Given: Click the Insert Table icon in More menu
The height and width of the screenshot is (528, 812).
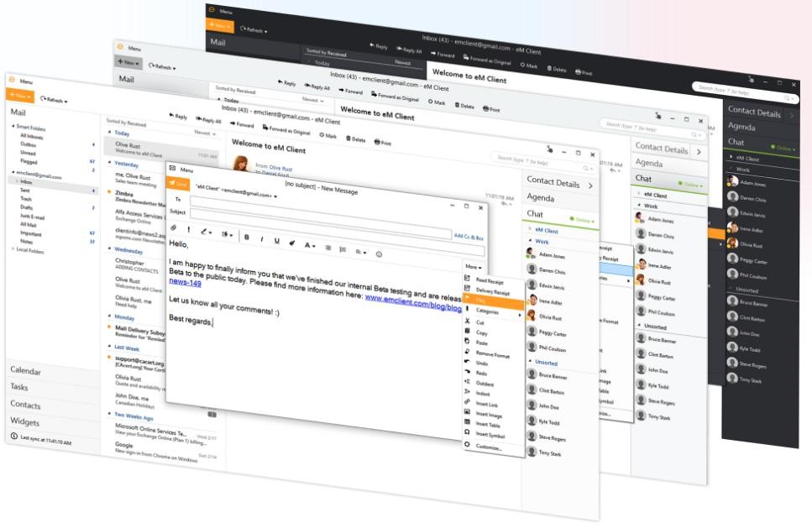Looking at the screenshot, I should point(467,421).
